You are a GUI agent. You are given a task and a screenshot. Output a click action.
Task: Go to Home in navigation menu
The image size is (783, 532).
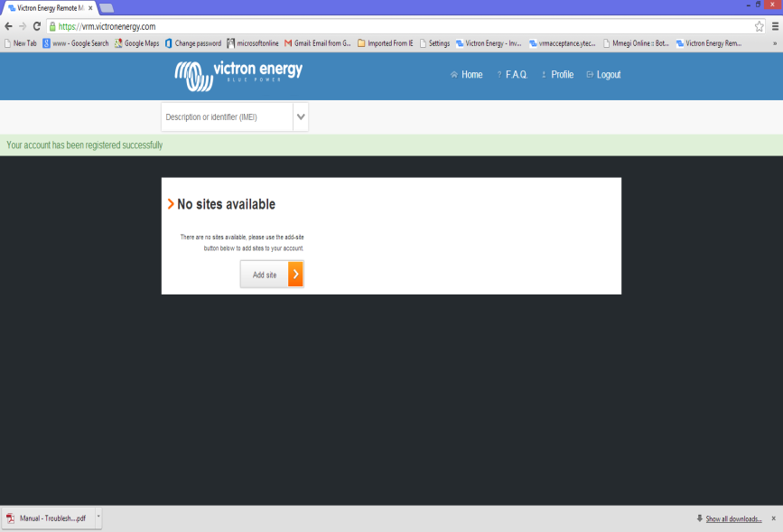[x=467, y=75]
